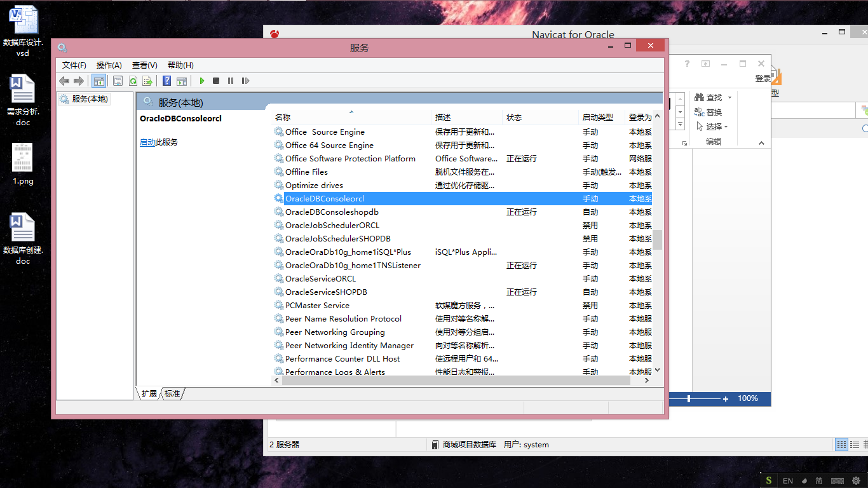This screenshot has height=488, width=868.
Task: Click the blue Help question-mark toolbar icon
Action: 166,81
